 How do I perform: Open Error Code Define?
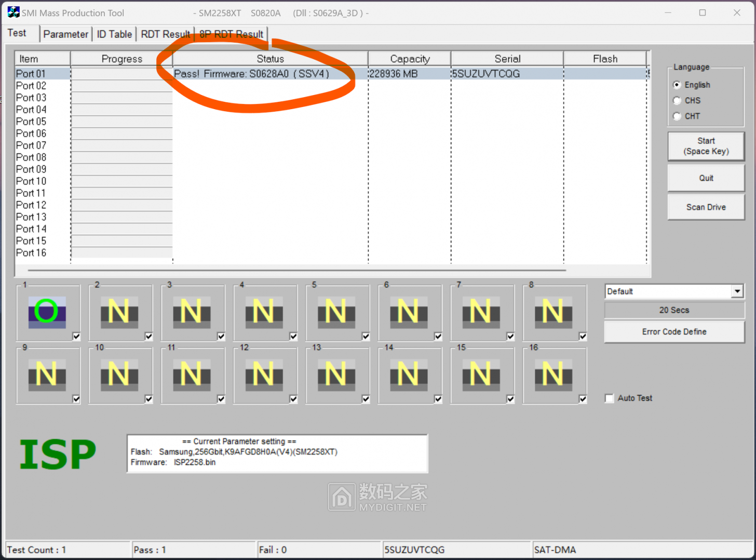674,331
